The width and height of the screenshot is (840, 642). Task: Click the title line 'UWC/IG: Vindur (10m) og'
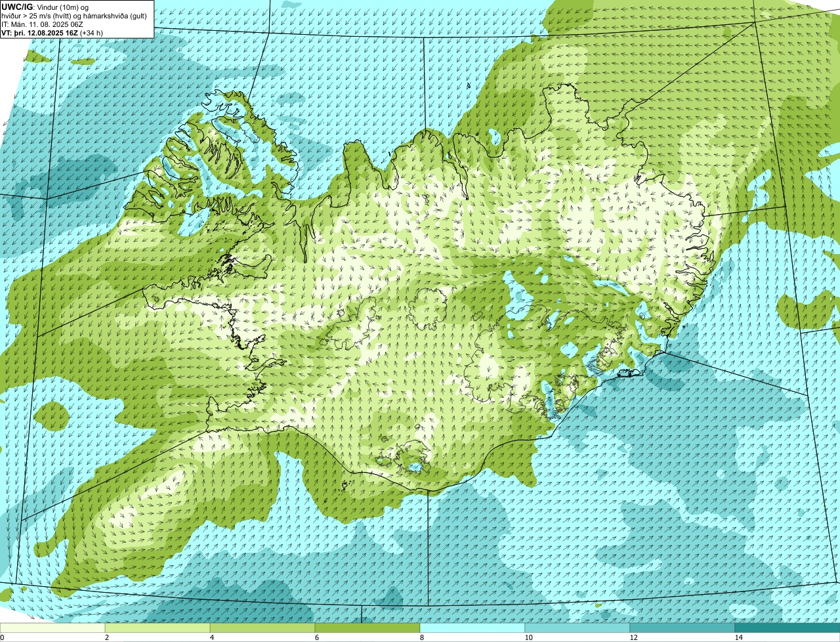45,7
